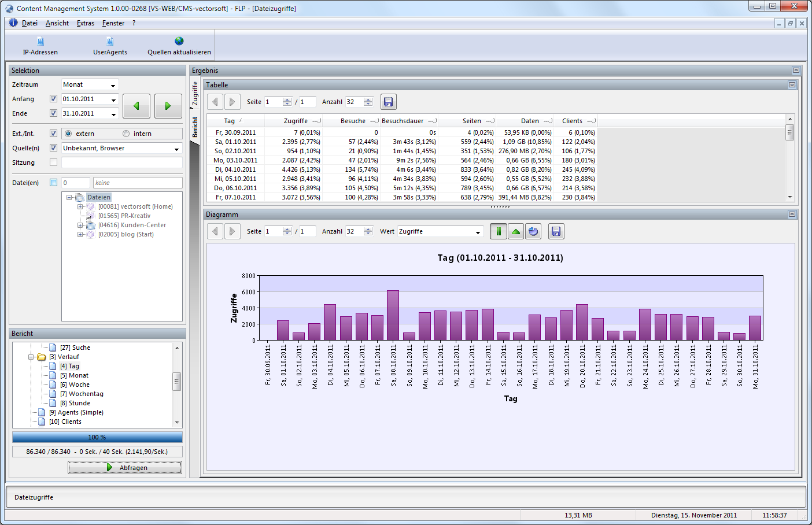Switch to the vertical Bericht tab
The width and height of the screenshot is (812, 525).
click(x=195, y=127)
